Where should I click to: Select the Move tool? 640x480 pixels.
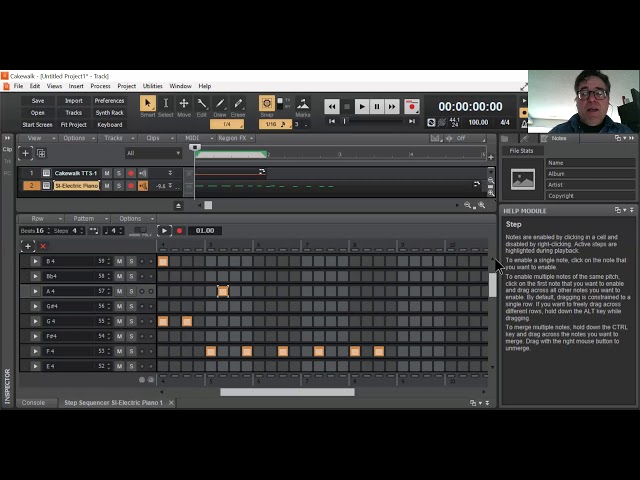[184, 103]
